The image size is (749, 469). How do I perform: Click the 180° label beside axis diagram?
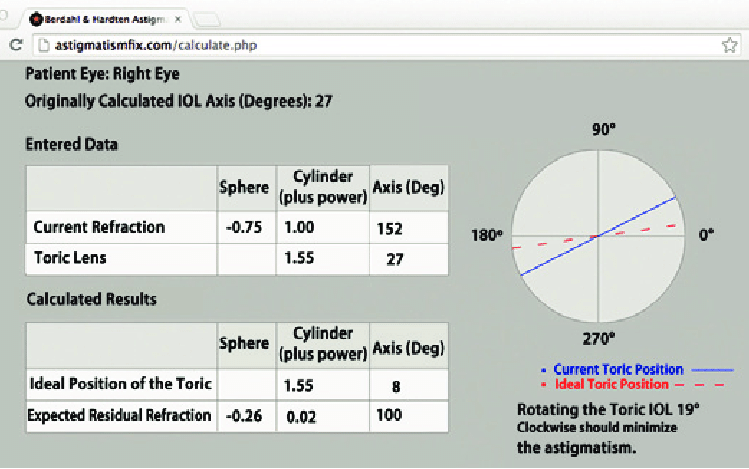coord(487,235)
